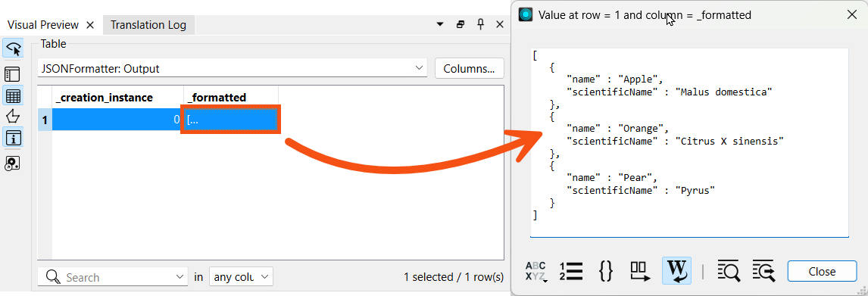Image resolution: width=868 pixels, height=296 pixels.
Task: Click the _creation_instance column header
Action: pyautogui.click(x=118, y=98)
